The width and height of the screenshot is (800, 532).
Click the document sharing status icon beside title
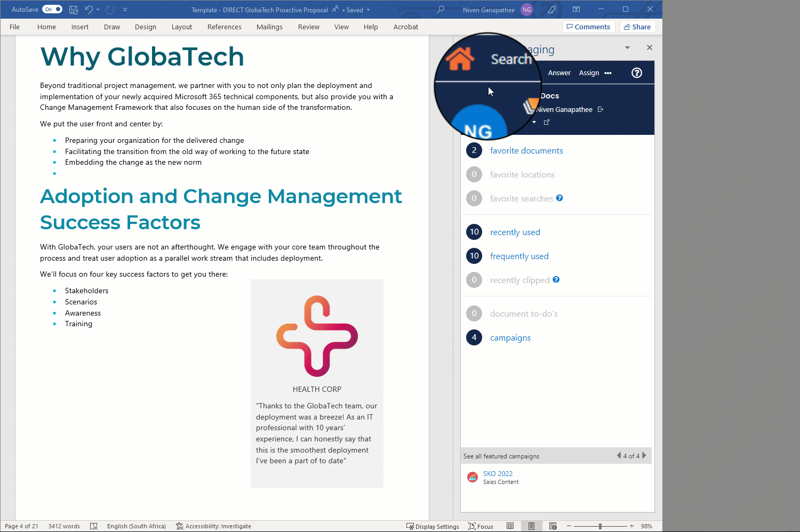coord(335,10)
